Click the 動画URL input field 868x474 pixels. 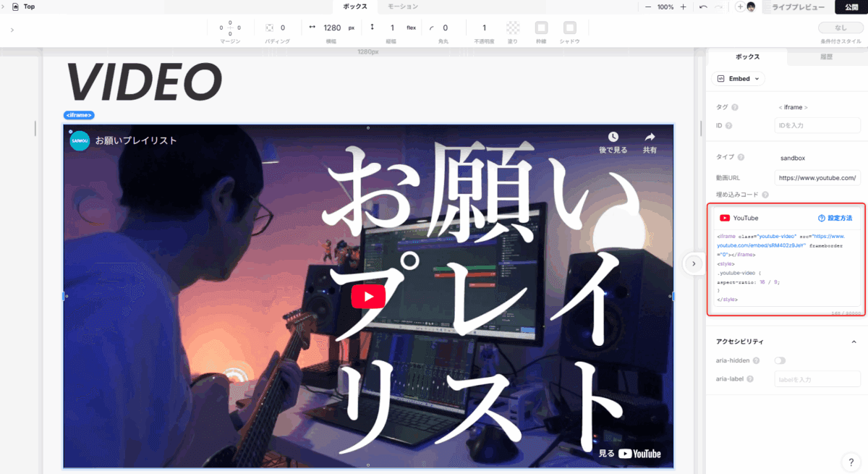pyautogui.click(x=817, y=177)
